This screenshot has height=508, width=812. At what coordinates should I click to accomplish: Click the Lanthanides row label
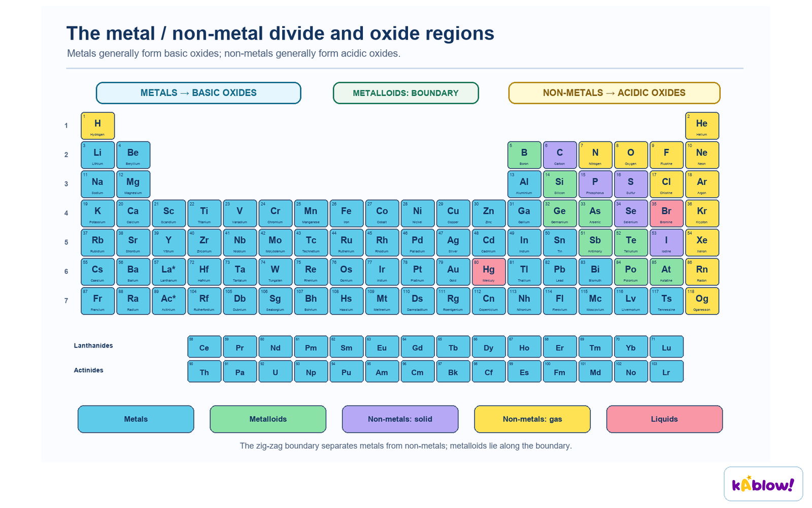(x=93, y=345)
